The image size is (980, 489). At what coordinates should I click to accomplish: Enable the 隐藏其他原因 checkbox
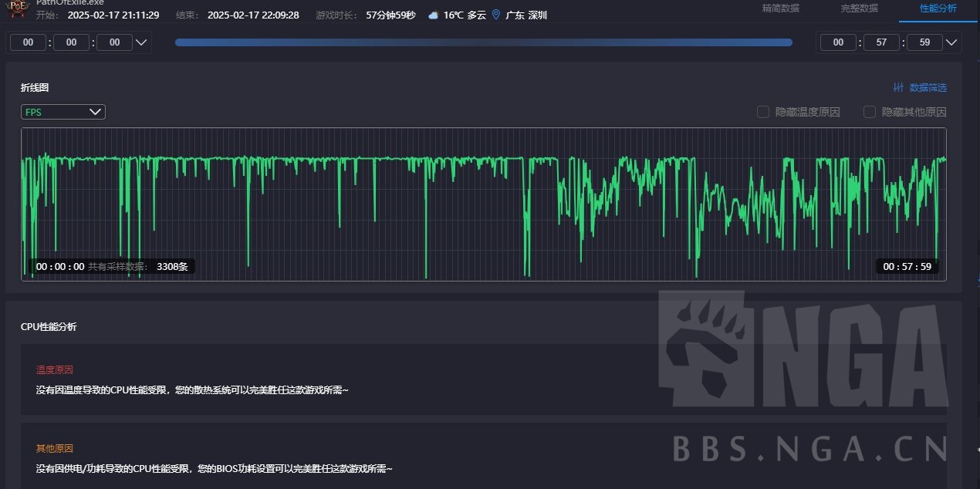tap(869, 112)
